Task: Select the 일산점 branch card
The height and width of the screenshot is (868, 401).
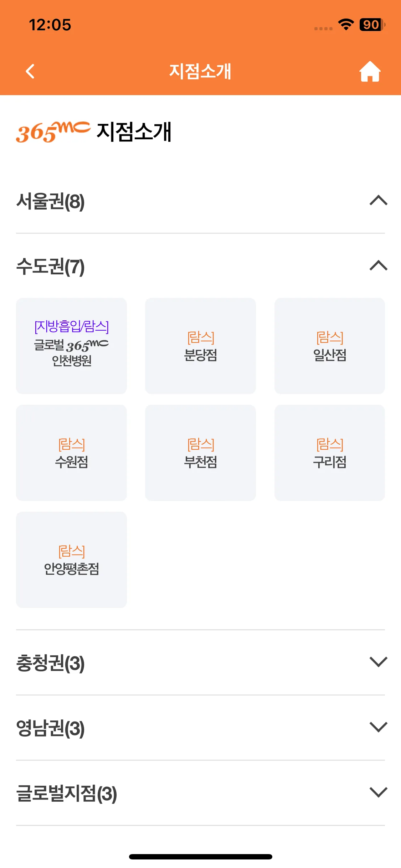Action: (x=330, y=346)
